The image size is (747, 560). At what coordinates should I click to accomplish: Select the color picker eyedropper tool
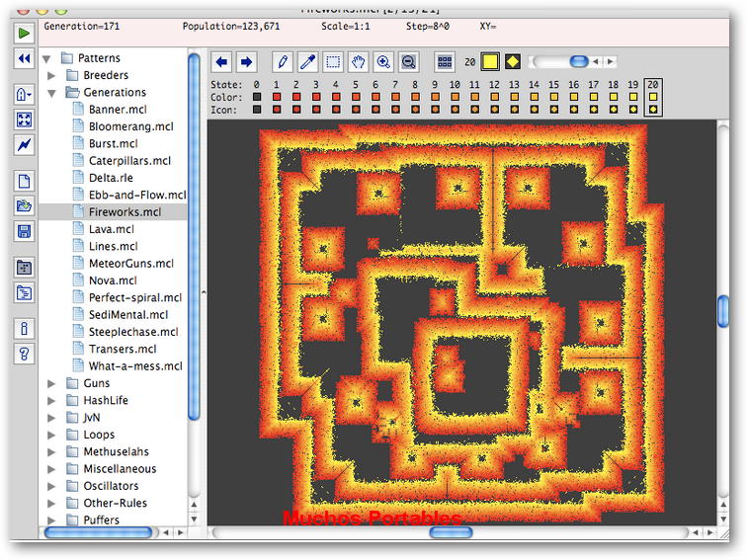(308, 62)
